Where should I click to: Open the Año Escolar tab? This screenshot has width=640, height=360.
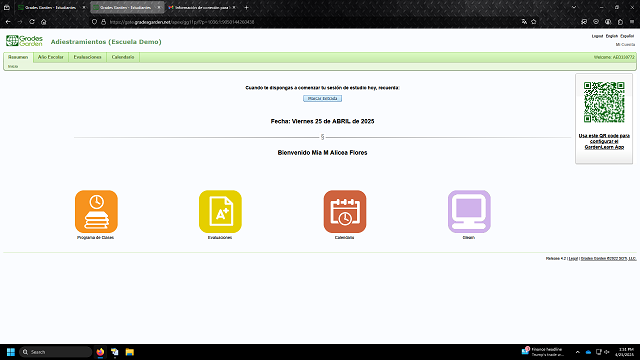pos(51,57)
